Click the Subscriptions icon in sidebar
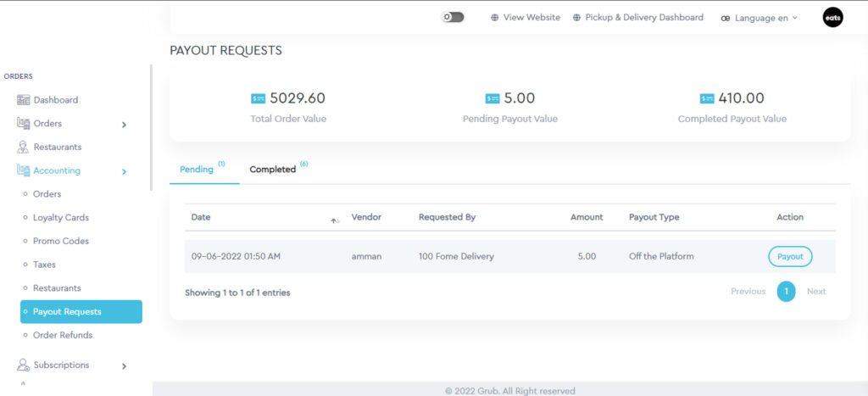 [23, 365]
